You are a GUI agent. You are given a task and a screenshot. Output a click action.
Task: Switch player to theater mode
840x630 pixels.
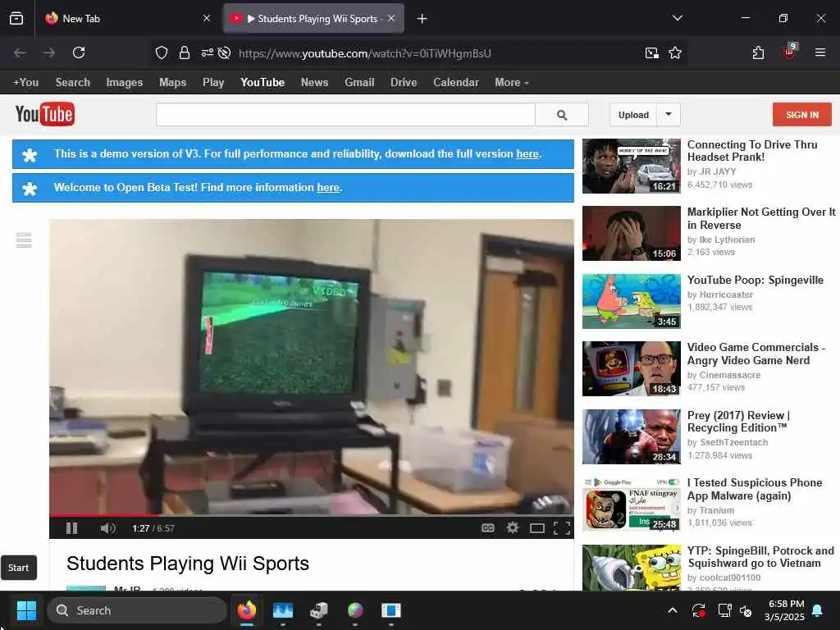pyautogui.click(x=537, y=529)
